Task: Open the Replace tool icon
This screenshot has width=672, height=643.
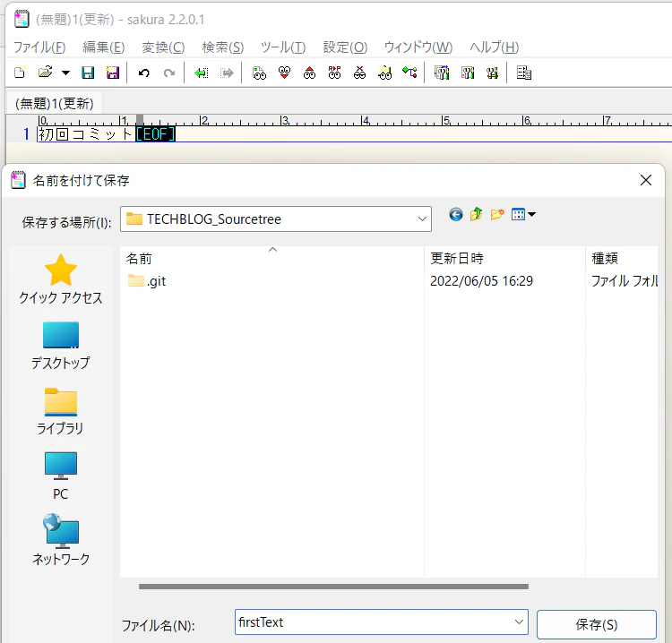Action: coord(334,73)
